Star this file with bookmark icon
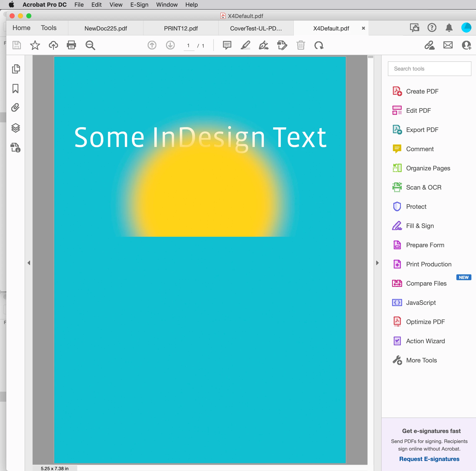Viewport: 476px width, 471px height. coord(35,45)
